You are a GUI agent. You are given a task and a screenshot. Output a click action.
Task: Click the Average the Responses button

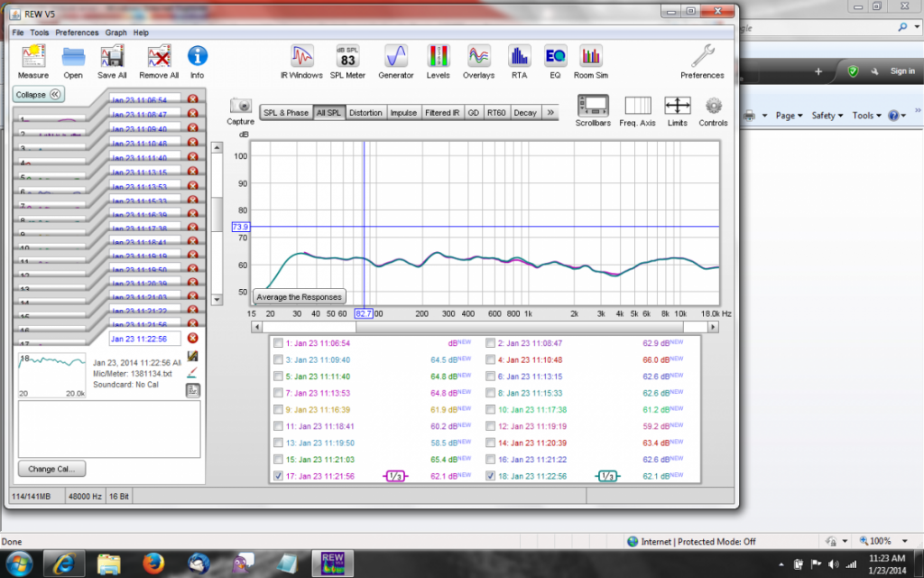299,297
